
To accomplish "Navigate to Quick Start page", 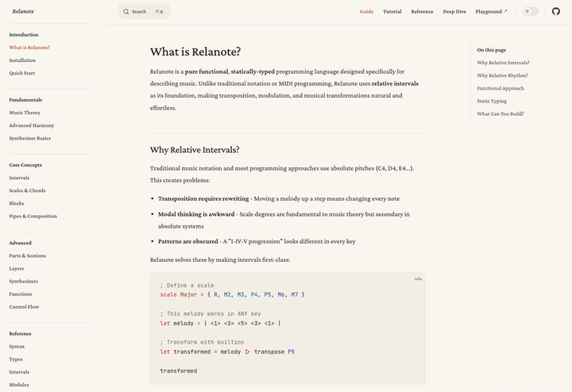I will 21,73.
